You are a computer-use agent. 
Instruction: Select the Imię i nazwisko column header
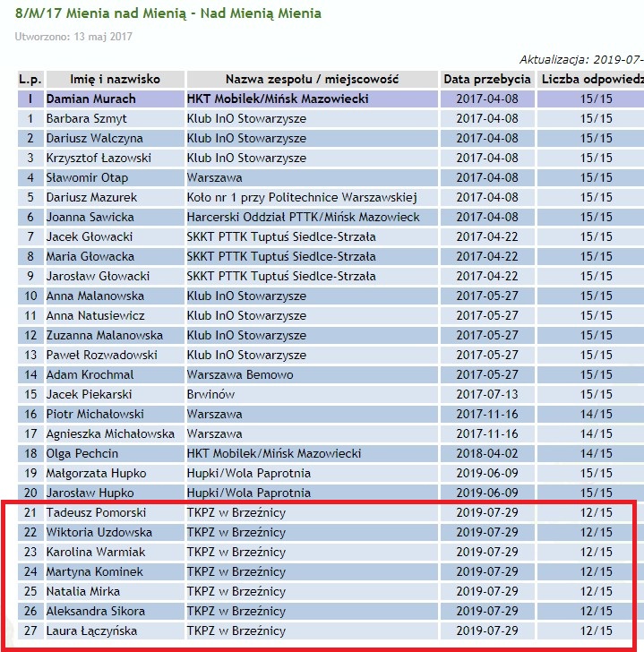pyautogui.click(x=116, y=79)
